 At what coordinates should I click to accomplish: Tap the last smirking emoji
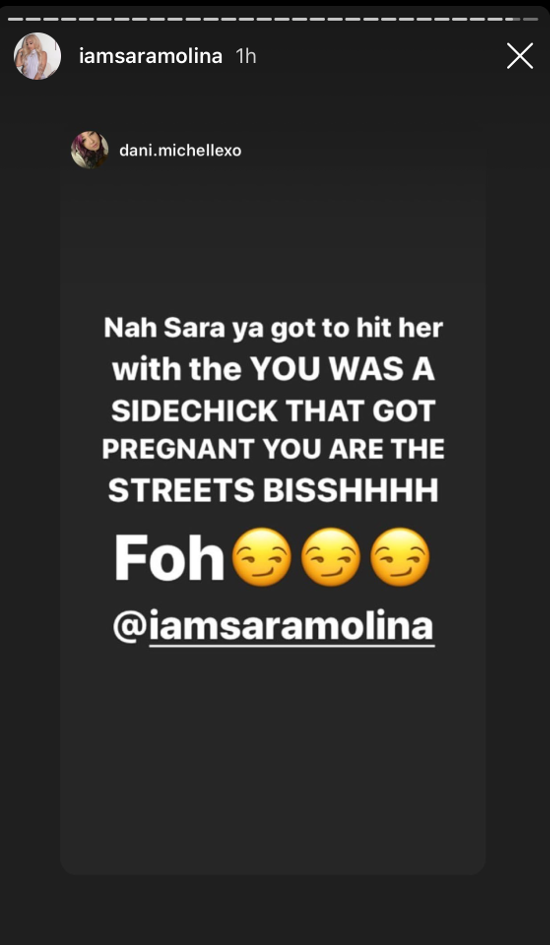click(400, 558)
